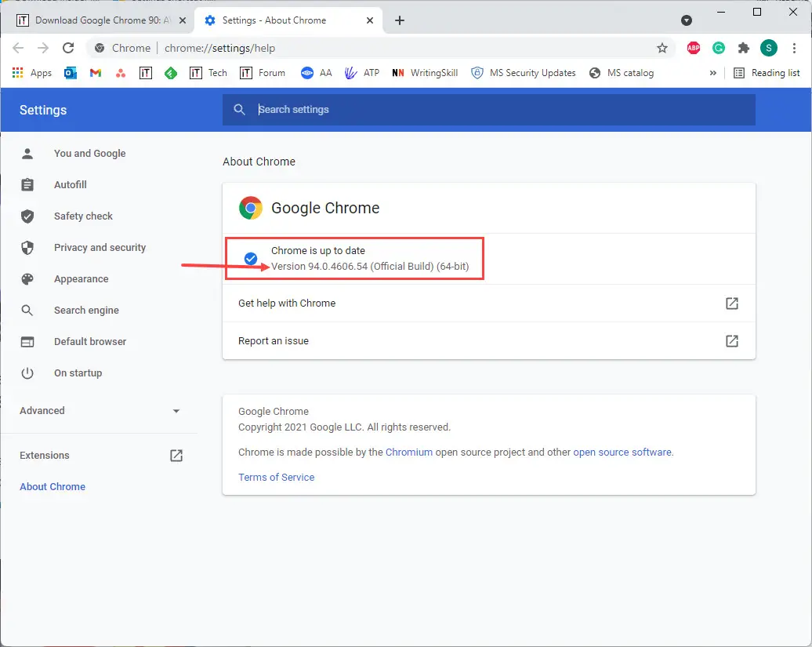Click Report an issue
Viewport: 812px width, 647px height.
click(x=489, y=341)
